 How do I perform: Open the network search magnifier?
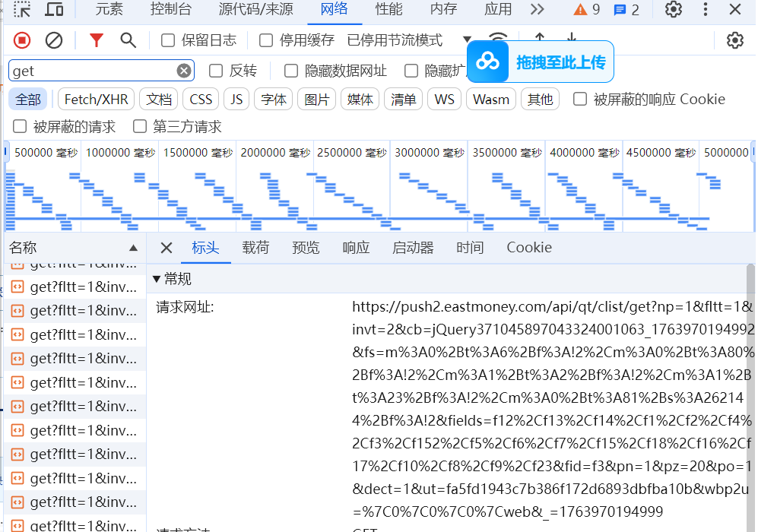[x=128, y=40]
